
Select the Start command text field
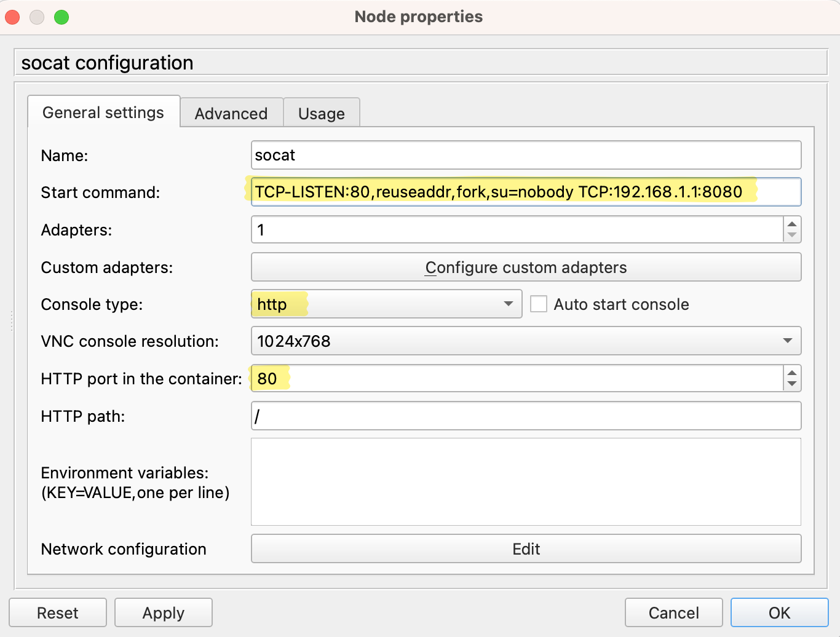(526, 192)
